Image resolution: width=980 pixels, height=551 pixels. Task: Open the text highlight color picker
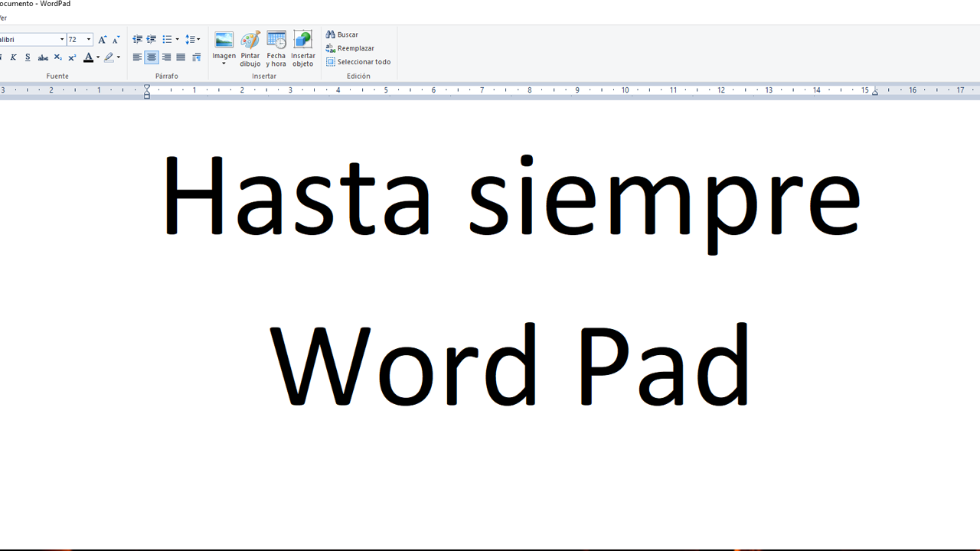[x=118, y=57]
